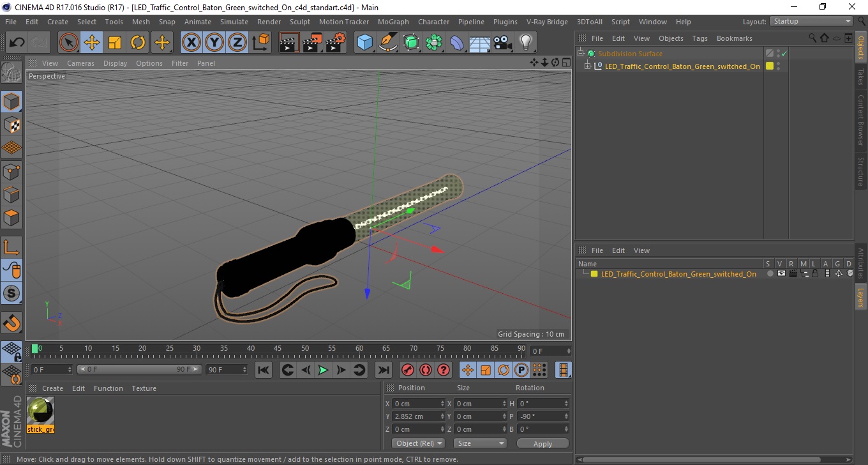Toggle Z axis lock
This screenshot has width=868, height=465.
click(237, 43)
